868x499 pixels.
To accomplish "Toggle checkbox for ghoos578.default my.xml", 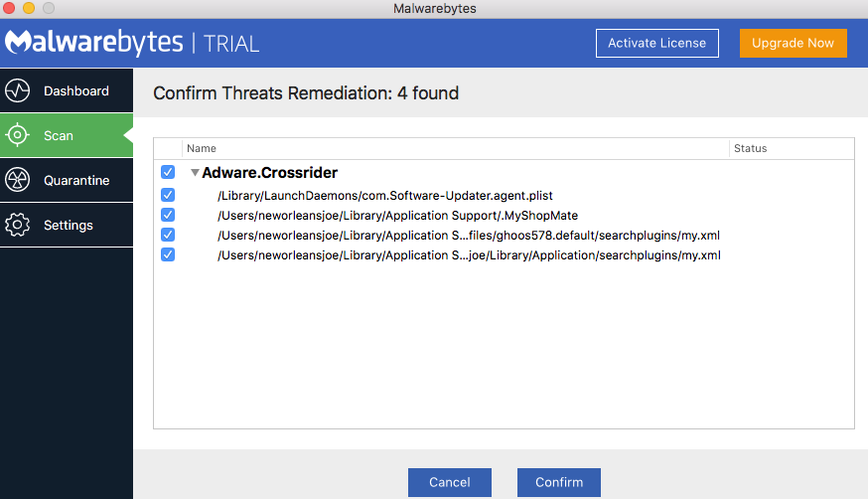I will pos(168,235).
